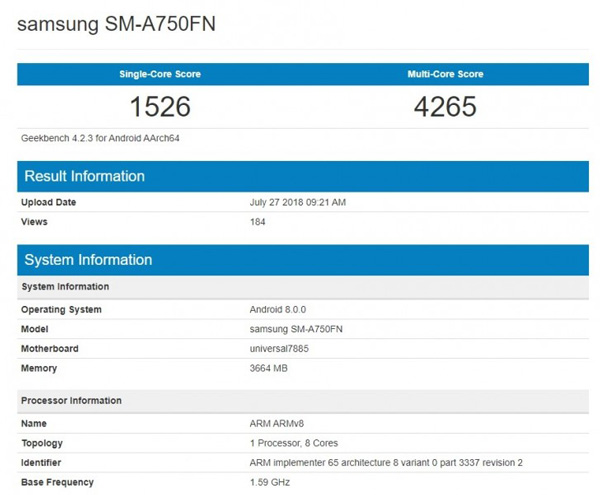Click the samsung SM-A750FN model value
Viewport: 600px width, 495px height.
[x=296, y=329]
